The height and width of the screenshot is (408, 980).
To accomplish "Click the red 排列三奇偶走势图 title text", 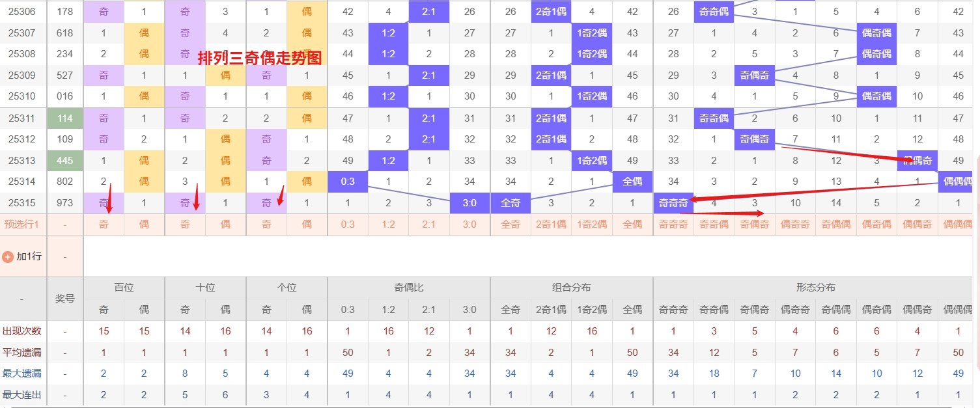I will point(260,59).
